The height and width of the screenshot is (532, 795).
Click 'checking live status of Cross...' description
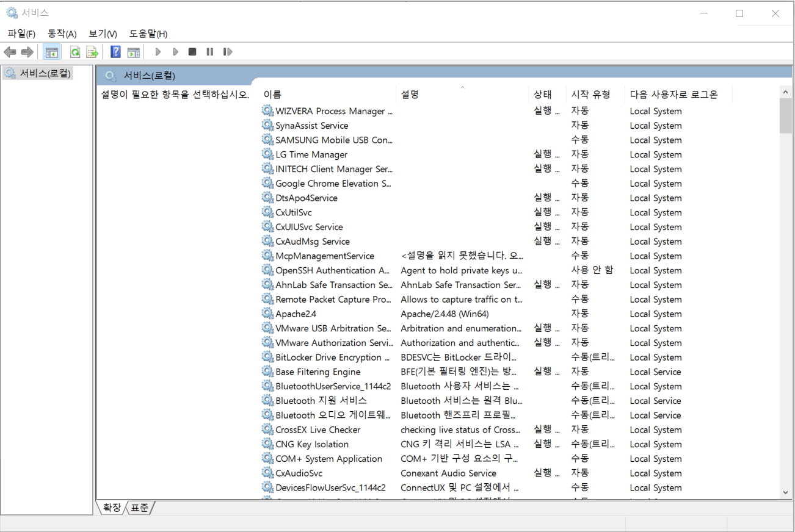461,430
